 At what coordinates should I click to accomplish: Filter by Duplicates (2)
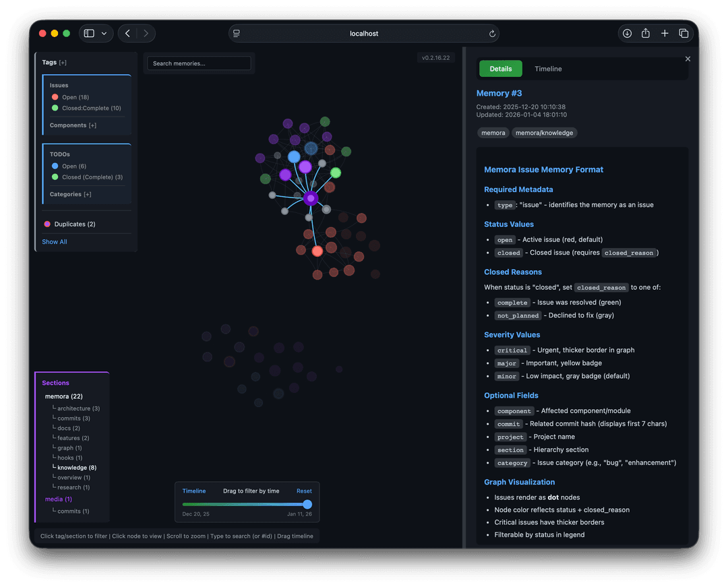(x=69, y=224)
